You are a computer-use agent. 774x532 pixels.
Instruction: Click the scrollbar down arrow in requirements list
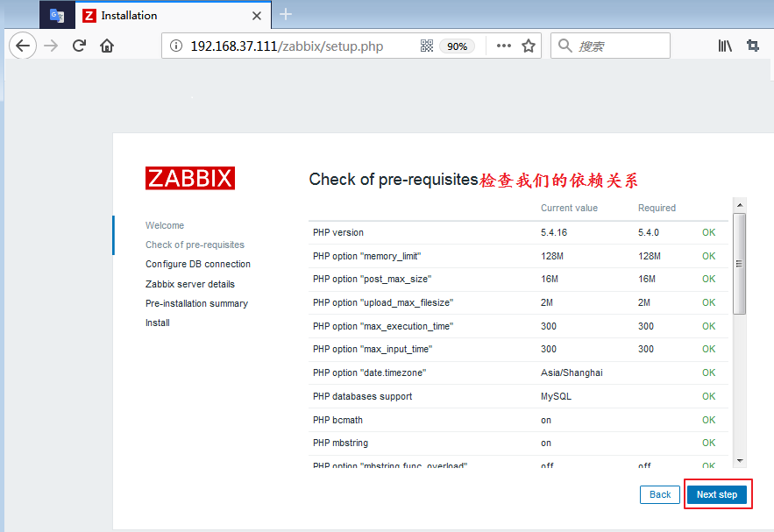click(x=740, y=460)
